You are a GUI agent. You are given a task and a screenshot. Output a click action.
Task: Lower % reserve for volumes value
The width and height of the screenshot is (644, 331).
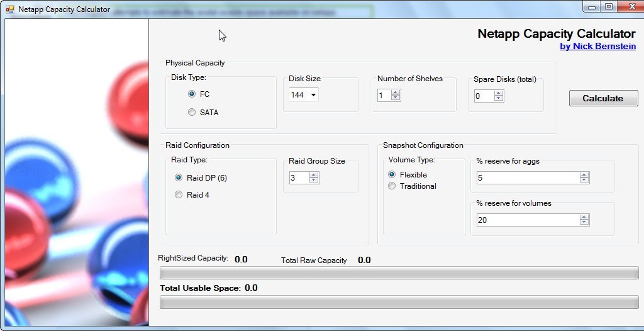tap(584, 223)
